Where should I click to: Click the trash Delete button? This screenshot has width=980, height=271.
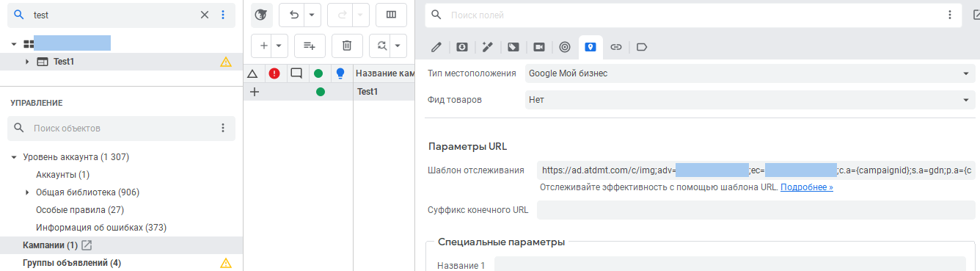tap(347, 46)
